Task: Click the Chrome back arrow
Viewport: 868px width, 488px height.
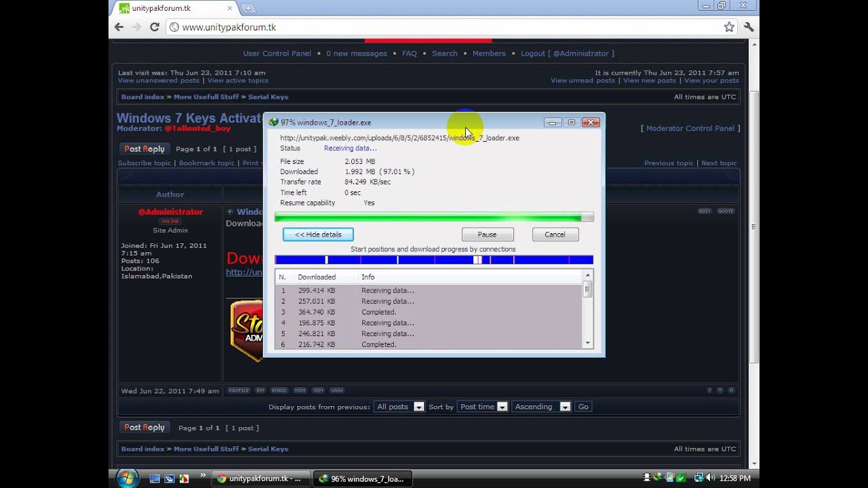Action: 119,27
